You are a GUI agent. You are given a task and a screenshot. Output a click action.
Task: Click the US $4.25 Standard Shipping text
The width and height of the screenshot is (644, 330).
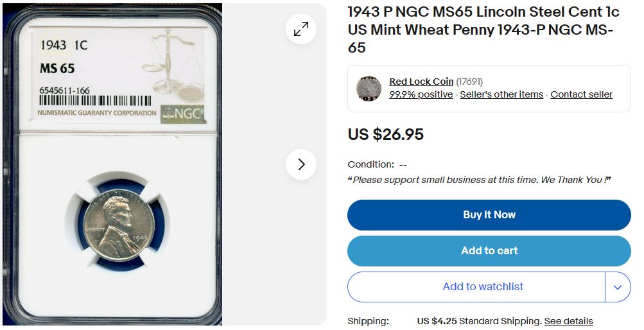[x=479, y=321]
